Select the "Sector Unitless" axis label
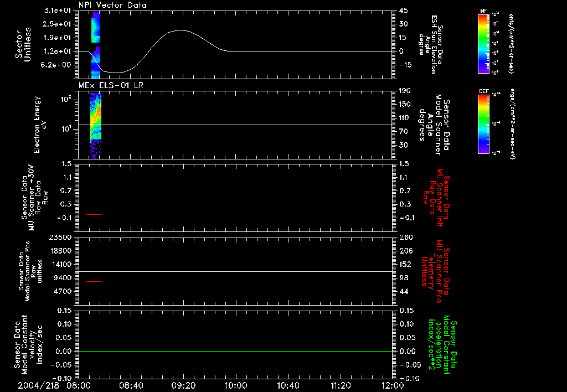Viewport: 567px width, 392px height. (23, 44)
